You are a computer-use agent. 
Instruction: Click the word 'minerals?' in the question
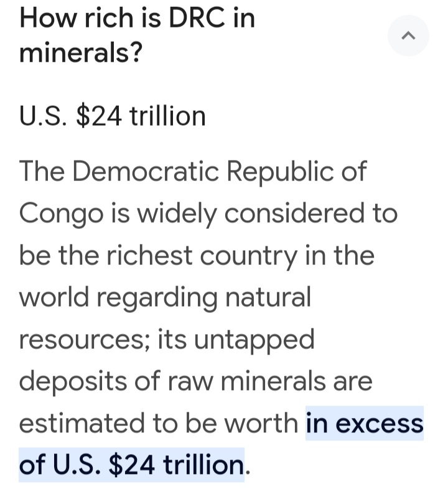tap(81, 53)
